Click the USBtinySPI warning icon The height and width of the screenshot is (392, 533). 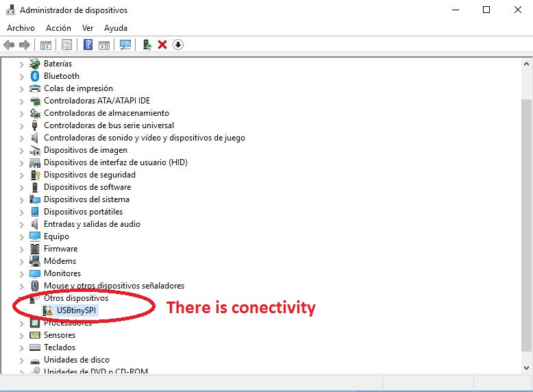click(x=48, y=310)
